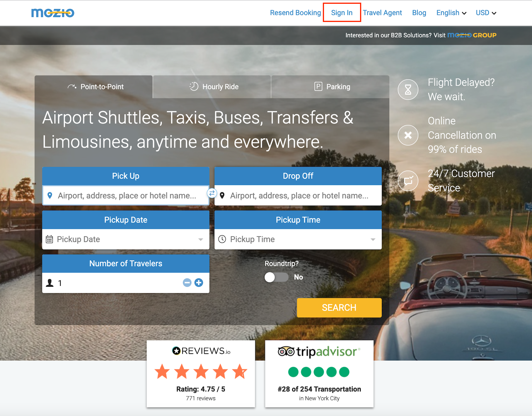Click the Pick Up address input field
The width and height of the screenshot is (532, 416).
tap(126, 195)
